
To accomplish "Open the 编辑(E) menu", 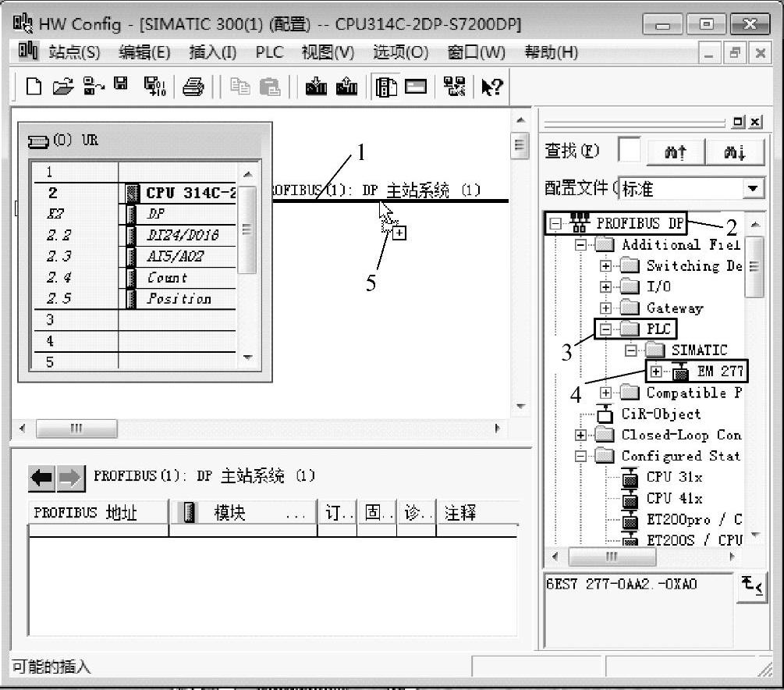I will click(144, 52).
